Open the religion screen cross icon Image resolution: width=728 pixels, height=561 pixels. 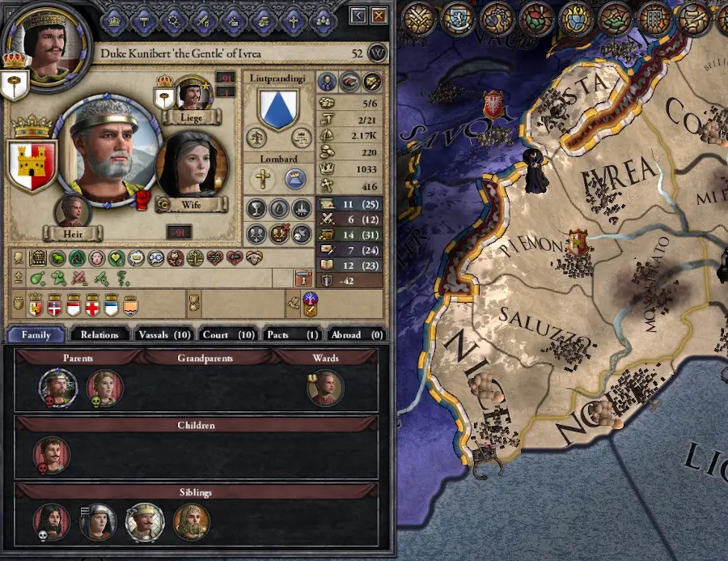click(x=294, y=21)
